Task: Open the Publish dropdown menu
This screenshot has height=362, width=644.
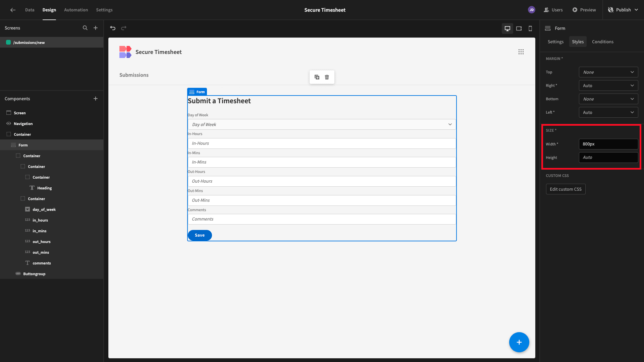Action: pos(623,10)
